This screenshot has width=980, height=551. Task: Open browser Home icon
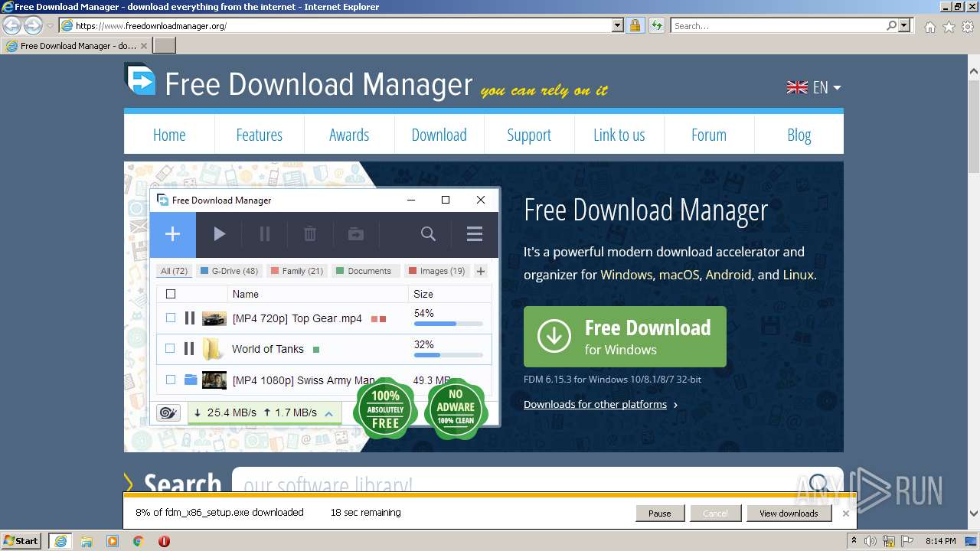[x=929, y=27]
